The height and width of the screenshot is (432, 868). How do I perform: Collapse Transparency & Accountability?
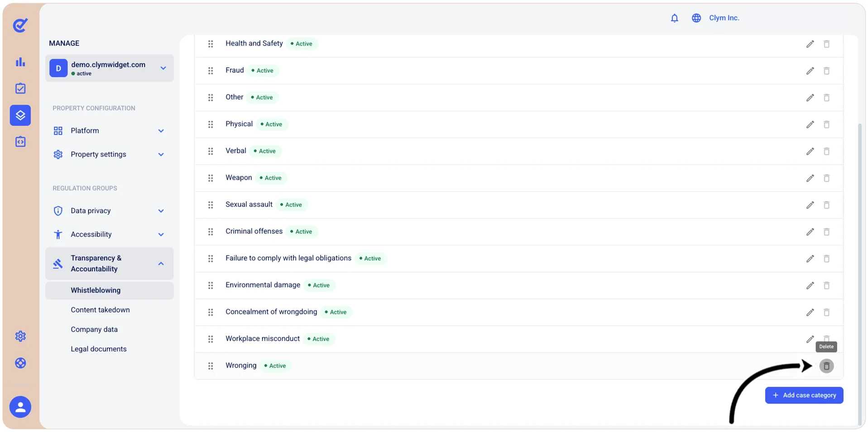(x=109, y=263)
